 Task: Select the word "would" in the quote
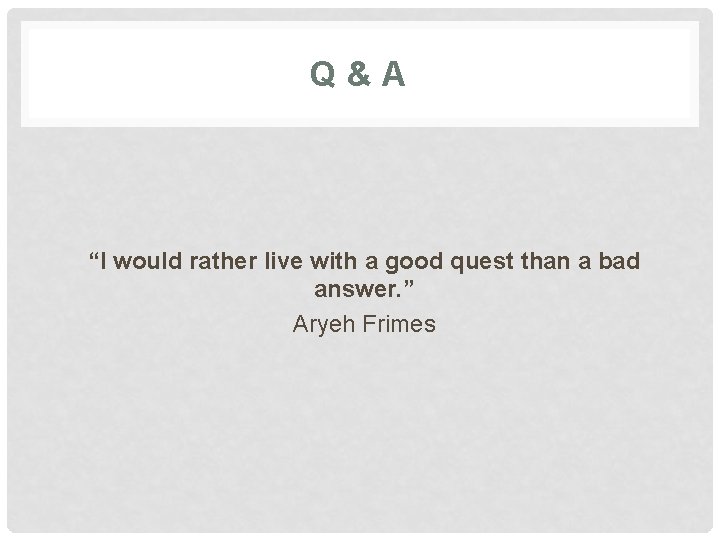(x=148, y=262)
